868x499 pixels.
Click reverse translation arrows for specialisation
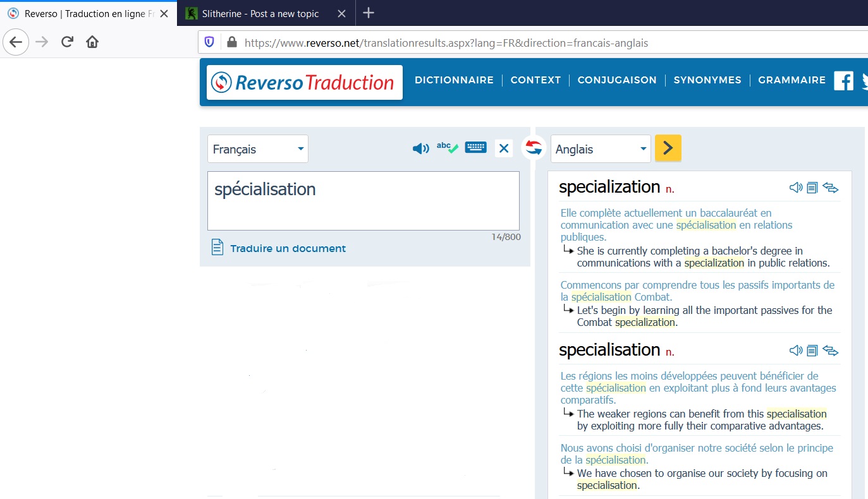pos(830,351)
